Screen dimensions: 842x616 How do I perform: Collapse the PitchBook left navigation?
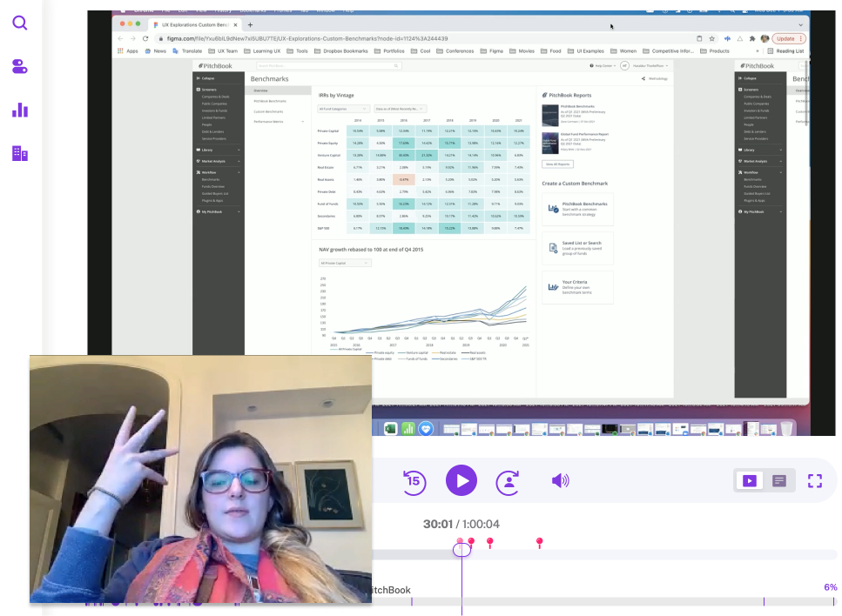tap(205, 78)
